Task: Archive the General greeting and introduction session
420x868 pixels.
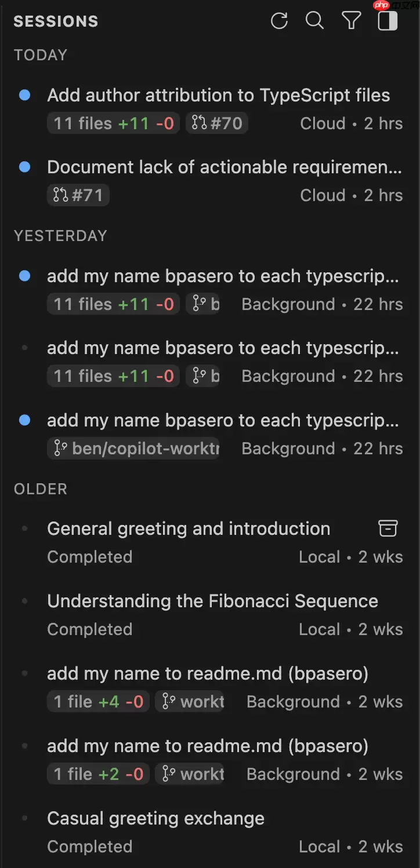Action: (x=388, y=528)
